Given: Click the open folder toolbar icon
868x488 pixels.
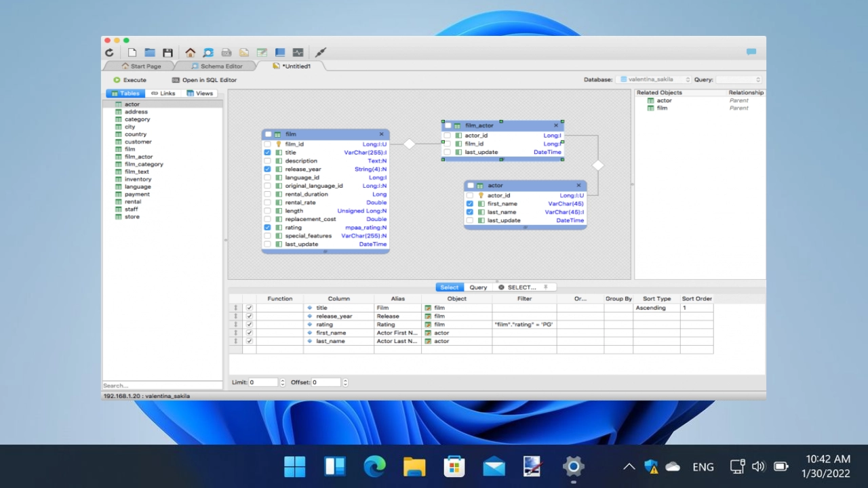Looking at the screenshot, I should pos(150,53).
